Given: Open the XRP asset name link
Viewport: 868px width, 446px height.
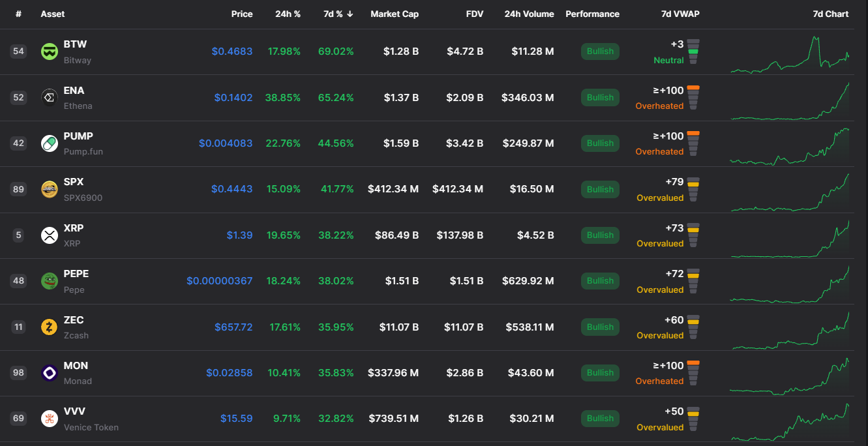Looking at the screenshot, I should click(74, 228).
